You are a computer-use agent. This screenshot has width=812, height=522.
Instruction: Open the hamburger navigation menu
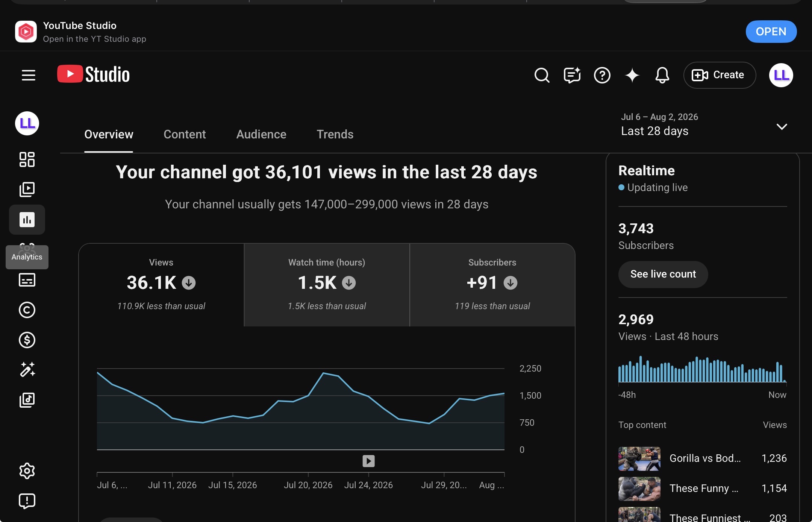pos(29,75)
